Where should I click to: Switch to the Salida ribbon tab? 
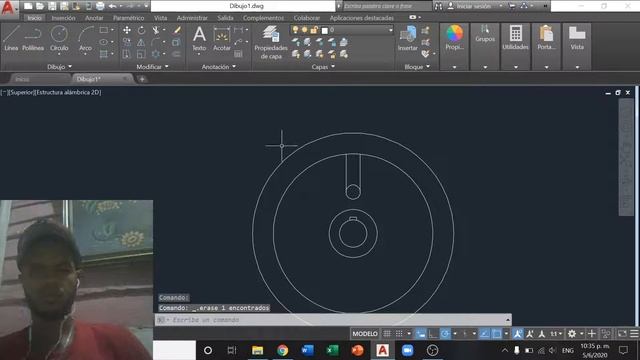pyautogui.click(x=225, y=18)
